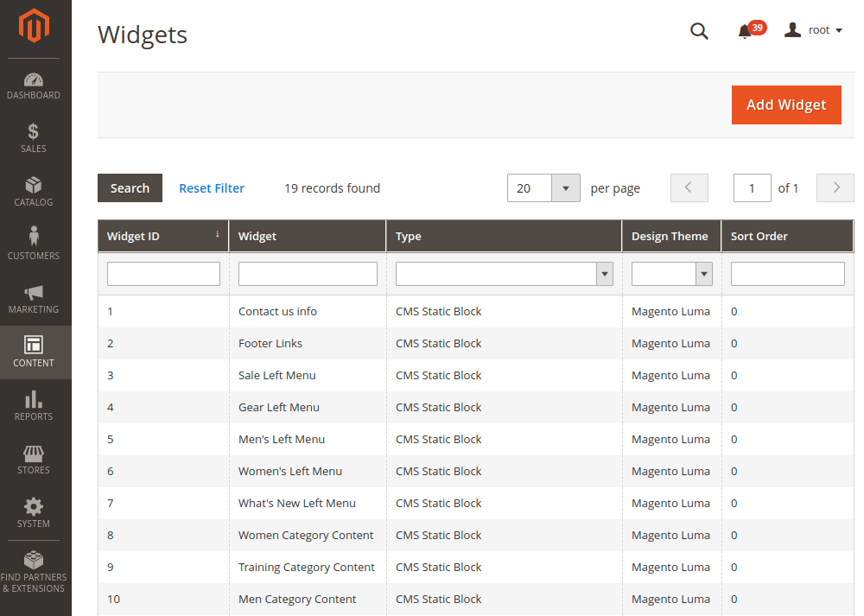The width and height of the screenshot is (864, 616).
Task: Open the Marketing megaphone icon menu
Action: coord(34,293)
